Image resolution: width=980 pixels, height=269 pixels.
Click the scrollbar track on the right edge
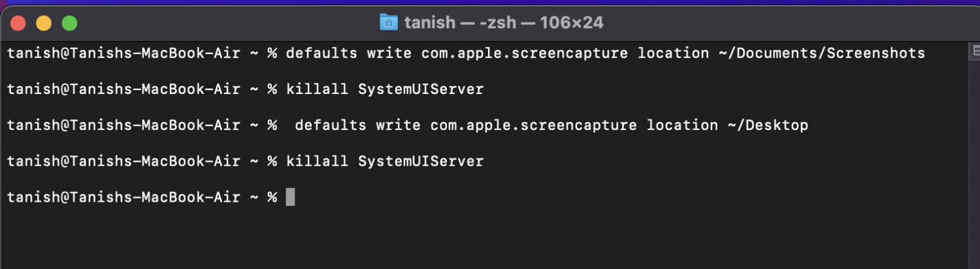point(976,163)
